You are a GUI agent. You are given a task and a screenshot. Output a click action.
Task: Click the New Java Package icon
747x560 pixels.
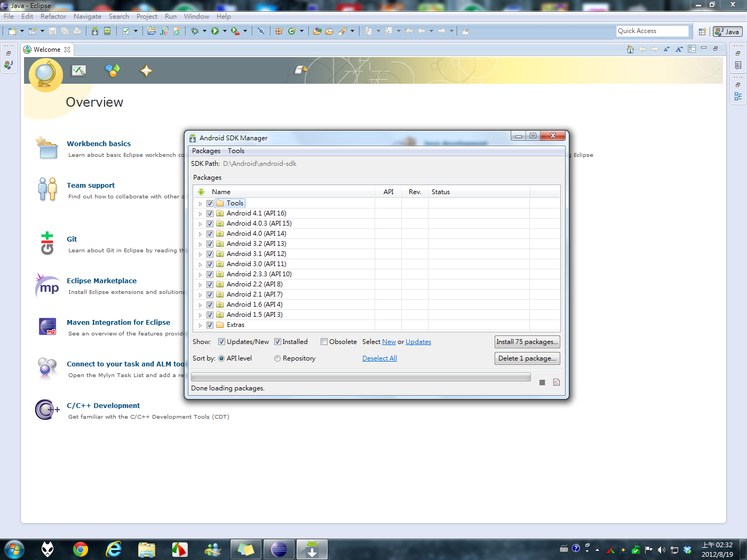279,31
